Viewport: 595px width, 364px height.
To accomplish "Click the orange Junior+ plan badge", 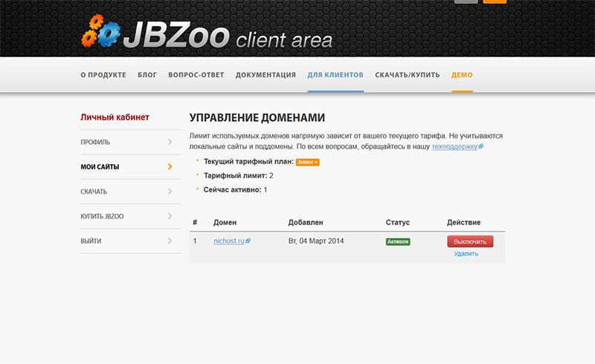I will coord(307,162).
